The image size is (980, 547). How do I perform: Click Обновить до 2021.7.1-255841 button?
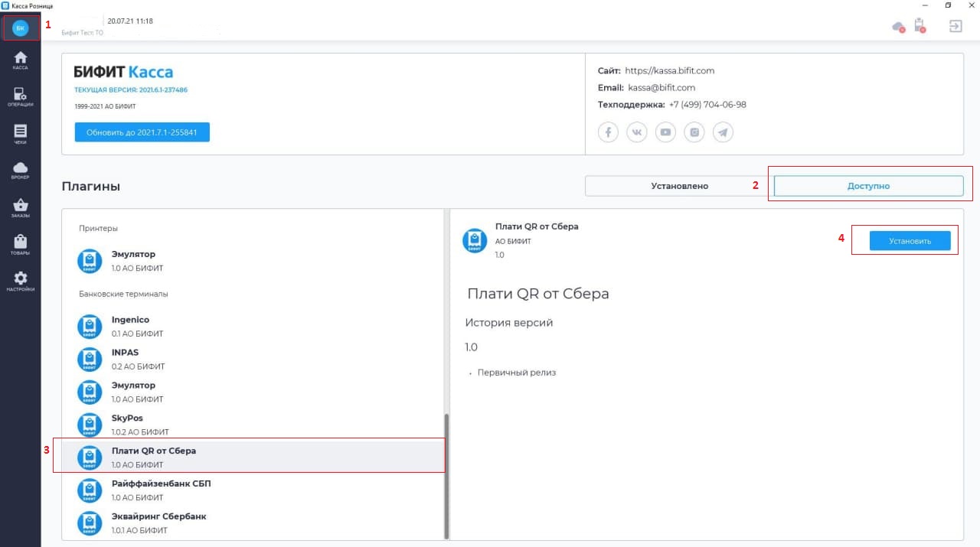pyautogui.click(x=142, y=132)
